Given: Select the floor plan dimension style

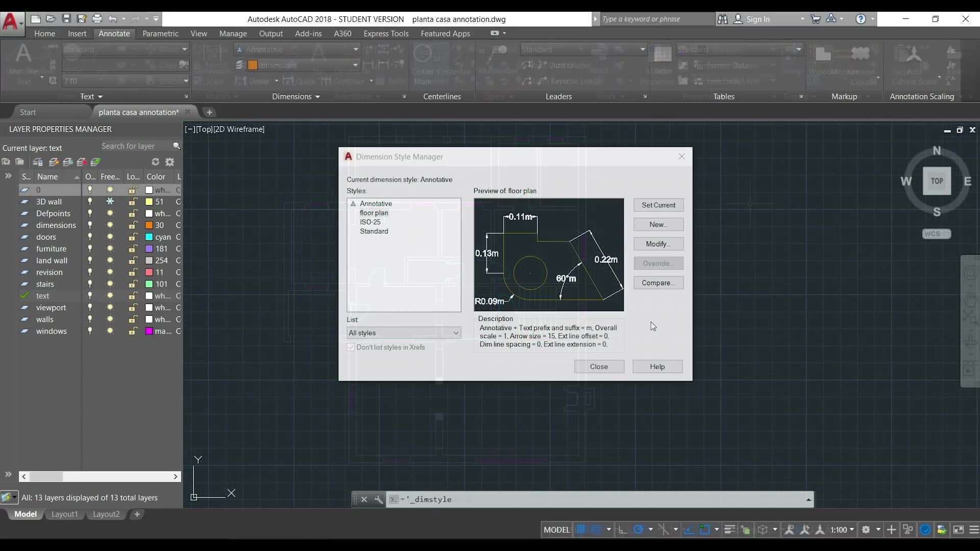Looking at the screenshot, I should [374, 213].
